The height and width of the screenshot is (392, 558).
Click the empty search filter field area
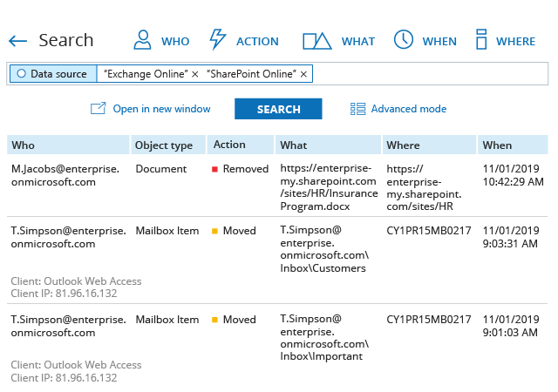tap(430, 74)
